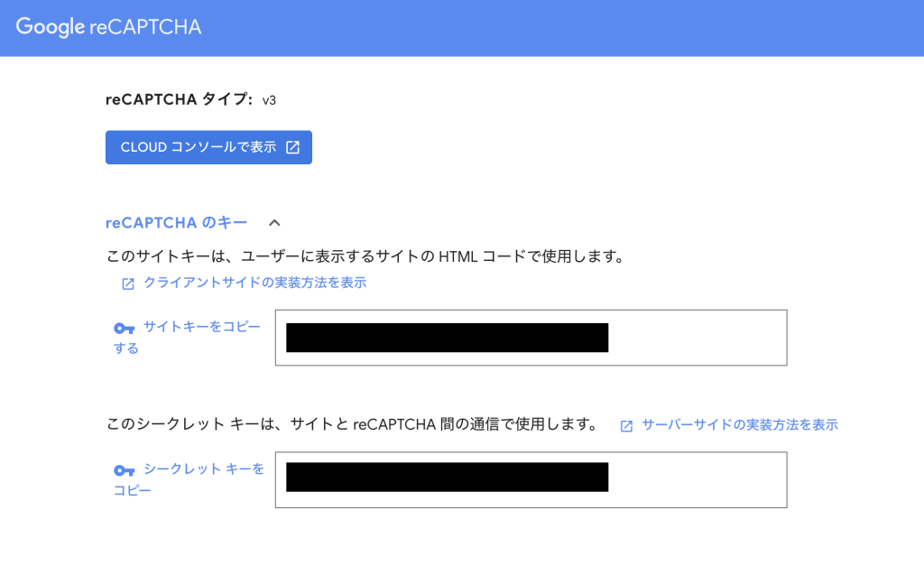Click the key icon next to サイトキーをコピーする
924x585 pixels.
[125, 329]
